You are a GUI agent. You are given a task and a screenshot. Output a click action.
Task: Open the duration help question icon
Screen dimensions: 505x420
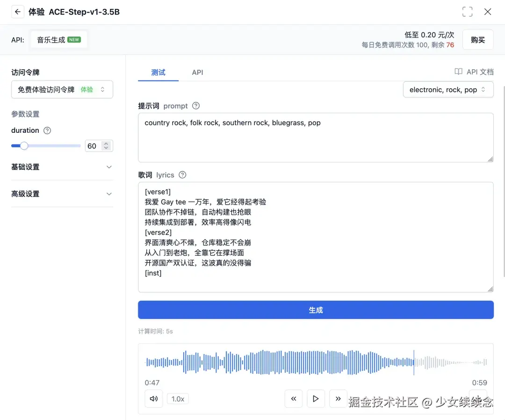[x=47, y=130]
